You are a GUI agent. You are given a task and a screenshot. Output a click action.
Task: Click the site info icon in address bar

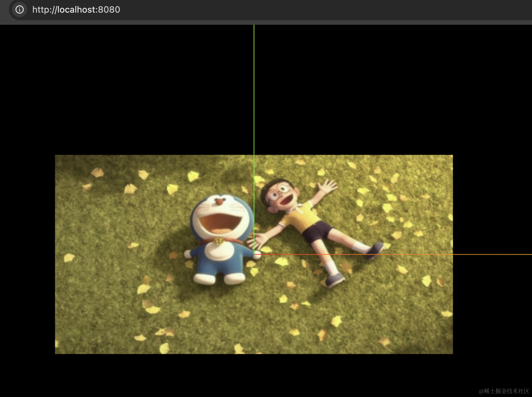[x=20, y=9]
